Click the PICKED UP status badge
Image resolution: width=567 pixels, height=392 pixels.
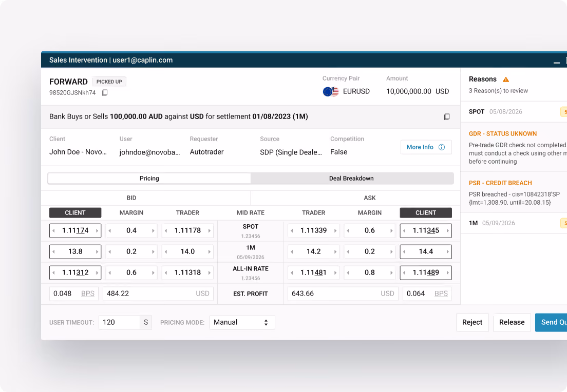[109, 82]
